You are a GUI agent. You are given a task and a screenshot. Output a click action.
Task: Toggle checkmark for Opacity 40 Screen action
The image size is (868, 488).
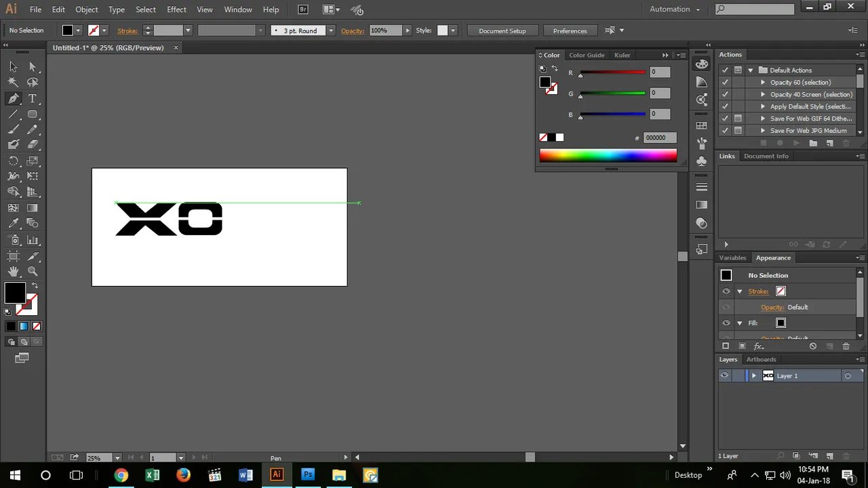click(725, 94)
